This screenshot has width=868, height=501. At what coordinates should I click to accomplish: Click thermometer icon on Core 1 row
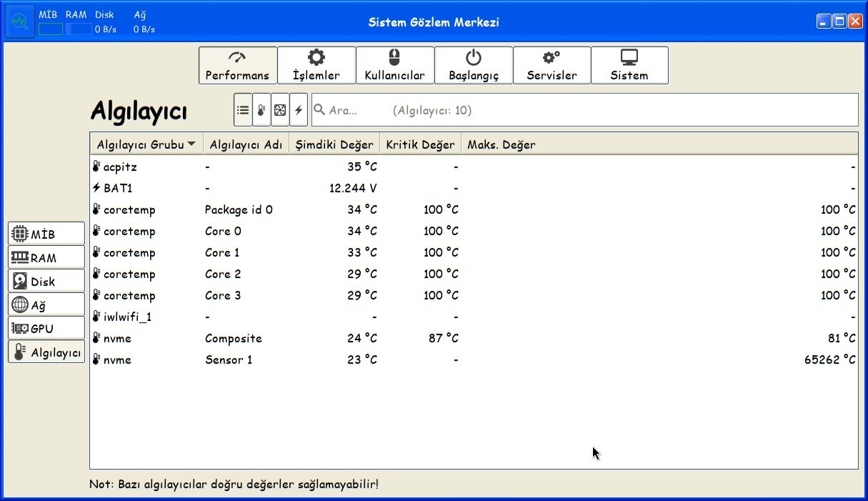[96, 252]
